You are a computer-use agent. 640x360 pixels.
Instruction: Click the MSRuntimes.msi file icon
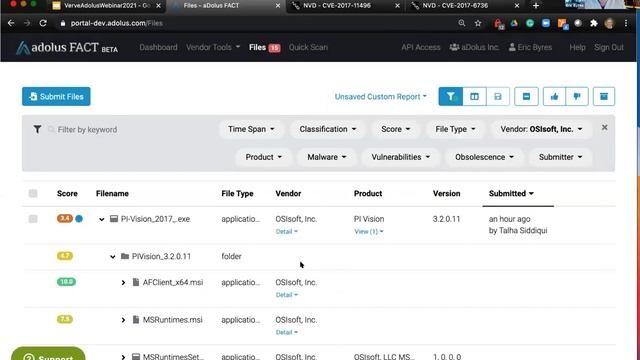[136, 320]
